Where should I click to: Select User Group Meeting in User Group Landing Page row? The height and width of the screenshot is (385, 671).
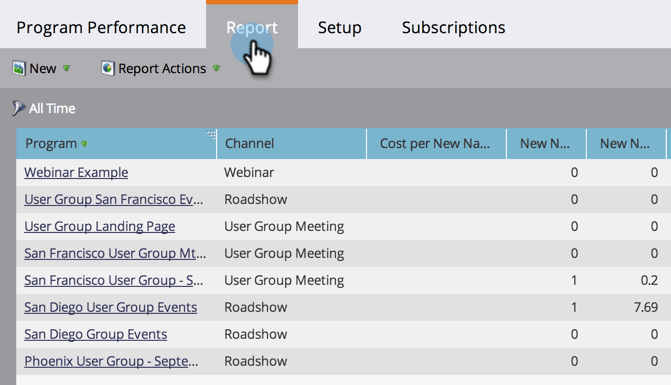click(x=284, y=226)
